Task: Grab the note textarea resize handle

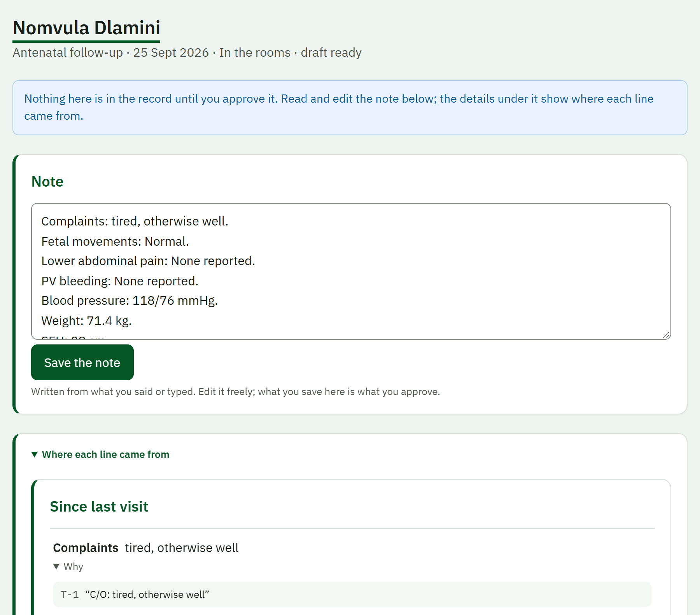Action: click(666, 335)
